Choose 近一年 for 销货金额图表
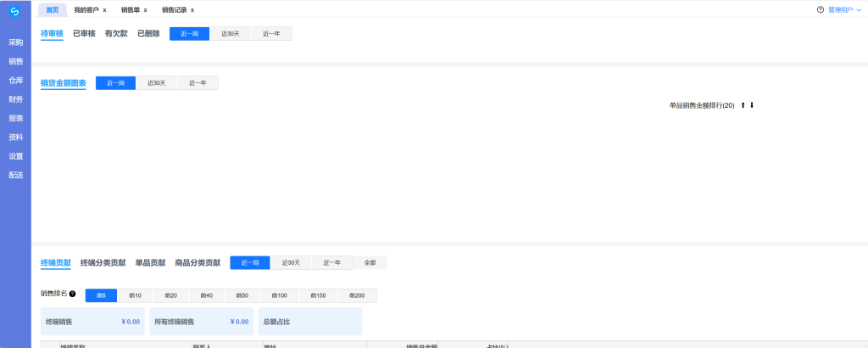 click(x=198, y=83)
